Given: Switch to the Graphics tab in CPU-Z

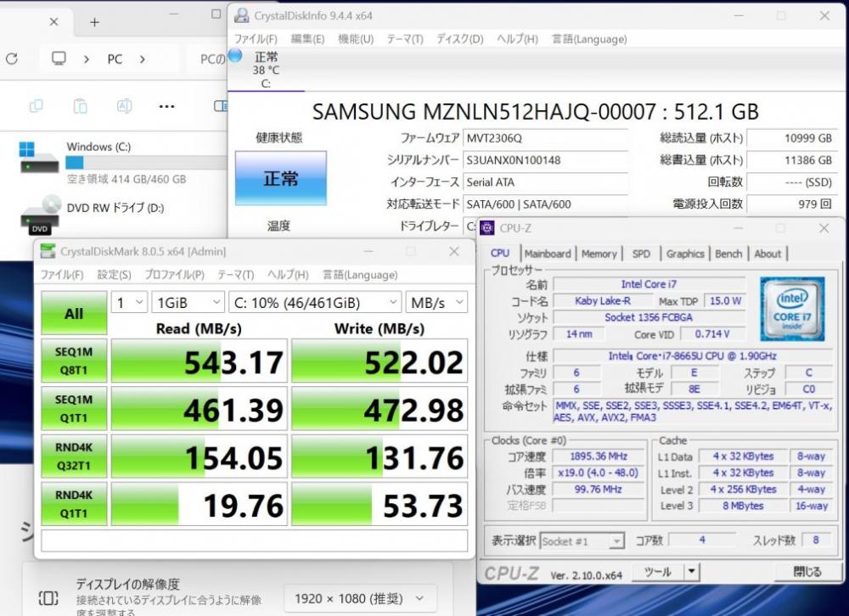Looking at the screenshot, I should (x=685, y=254).
